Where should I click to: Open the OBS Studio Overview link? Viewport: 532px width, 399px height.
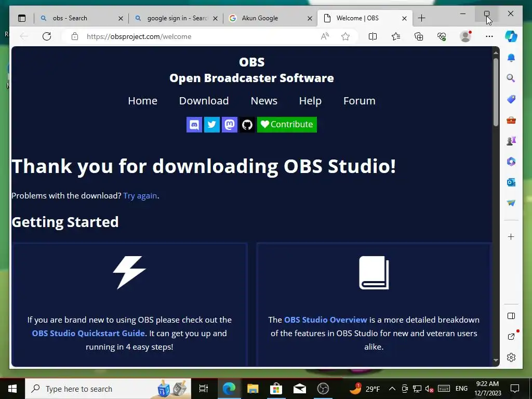(325, 320)
